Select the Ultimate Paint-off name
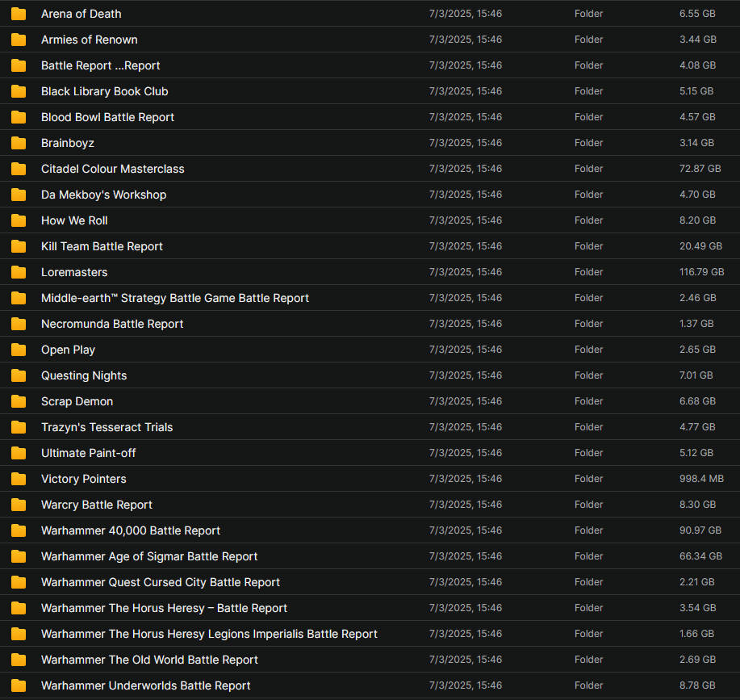Viewport: 740px width, 700px height. coord(88,453)
